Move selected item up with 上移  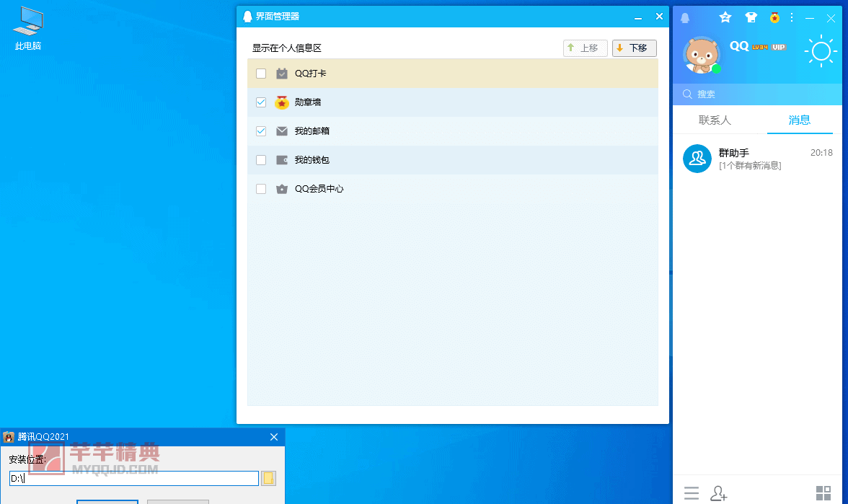point(586,48)
